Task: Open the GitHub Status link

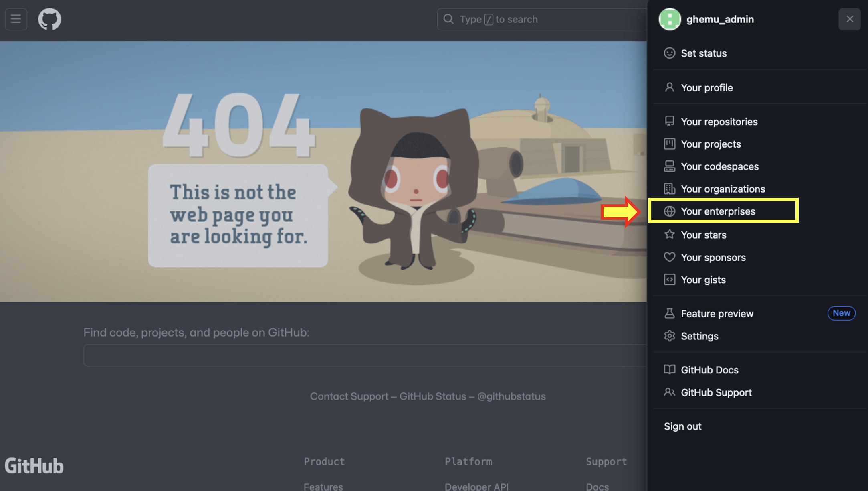Action: tap(432, 396)
